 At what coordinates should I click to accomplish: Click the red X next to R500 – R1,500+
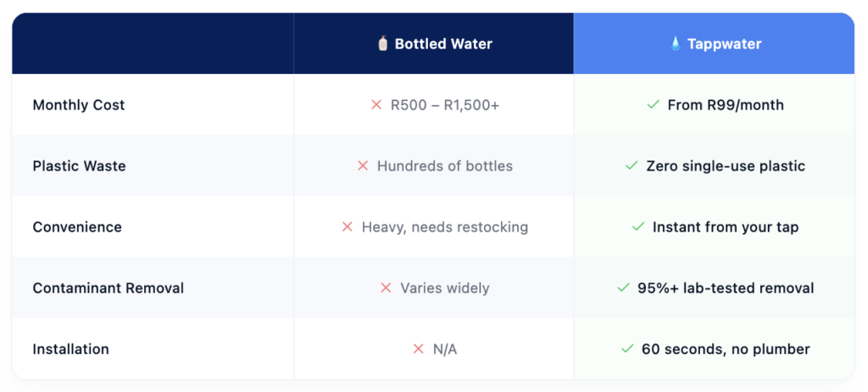point(376,104)
